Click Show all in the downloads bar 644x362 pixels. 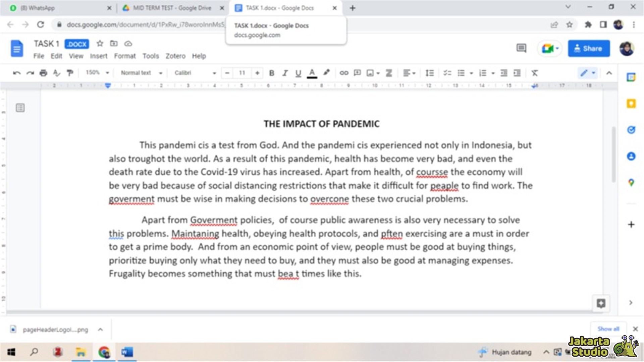[608, 329]
